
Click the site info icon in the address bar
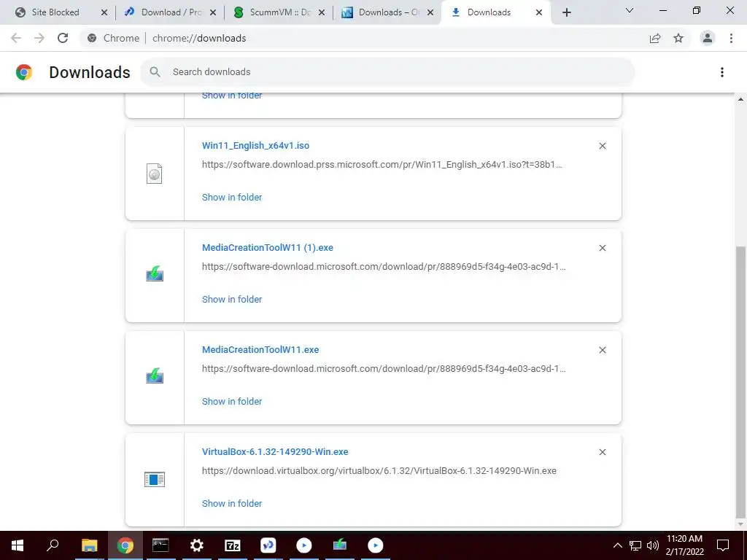pos(92,38)
